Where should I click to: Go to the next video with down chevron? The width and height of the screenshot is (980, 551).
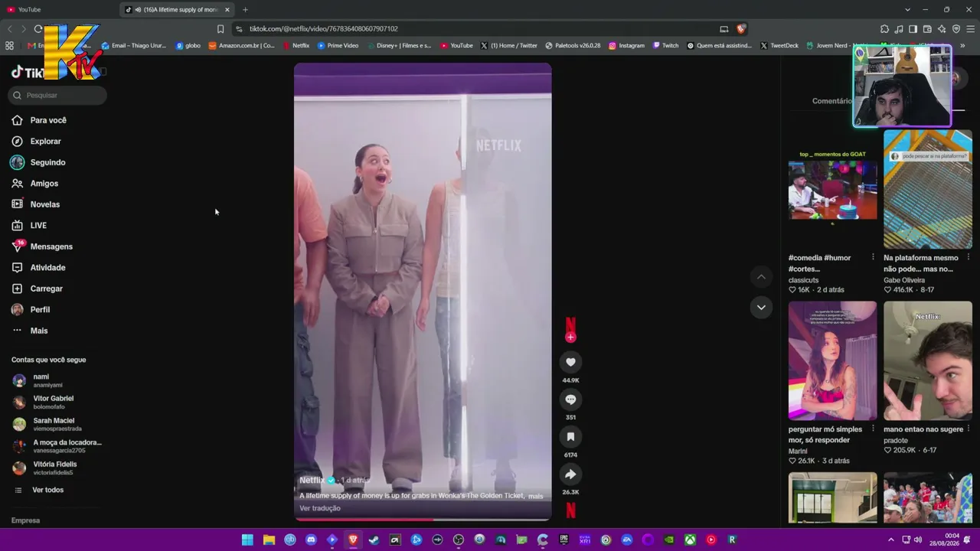[761, 307]
